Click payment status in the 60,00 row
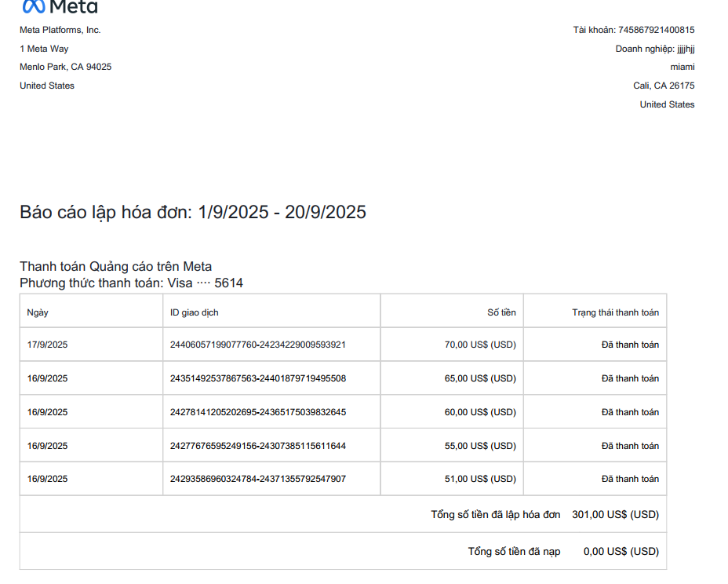This screenshot has width=728, height=584. coord(630,412)
